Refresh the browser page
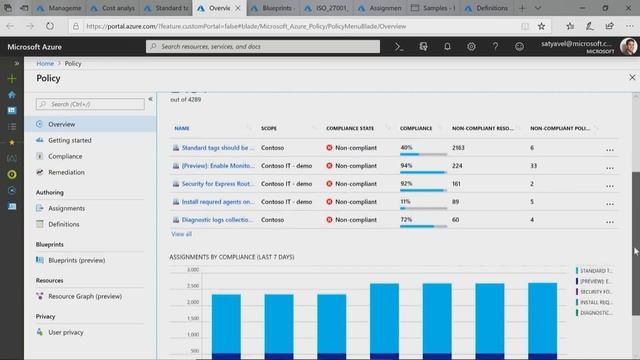The height and width of the screenshot is (360, 640). click(50, 26)
